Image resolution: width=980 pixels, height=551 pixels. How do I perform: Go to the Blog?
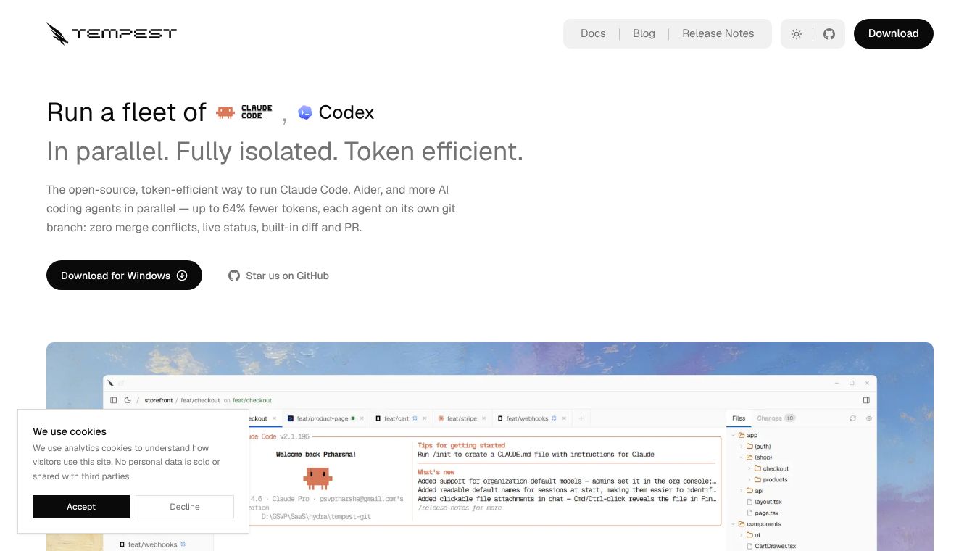pos(644,33)
